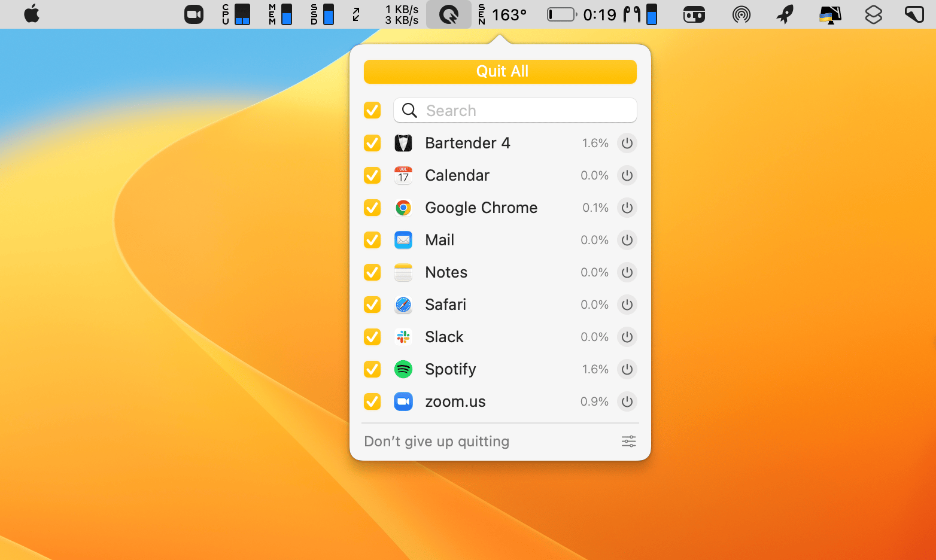The height and width of the screenshot is (560, 936).
Task: Open the network speed KB/s menu item
Action: point(402,14)
